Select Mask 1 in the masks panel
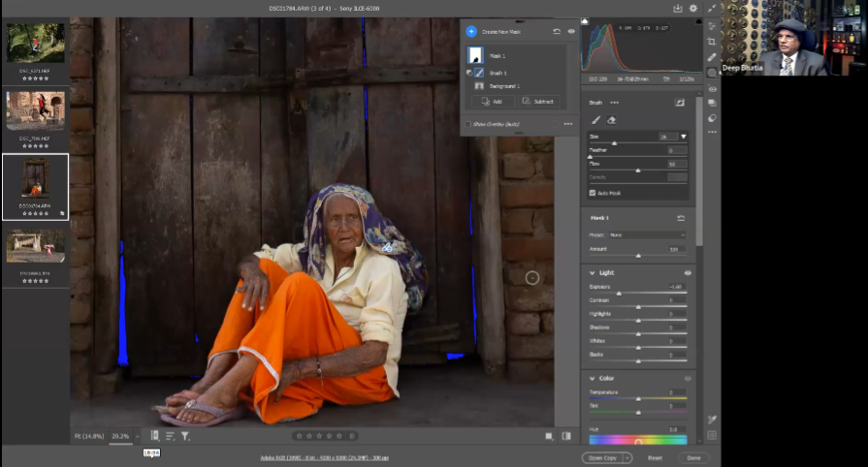The width and height of the screenshot is (868, 467). coord(497,56)
